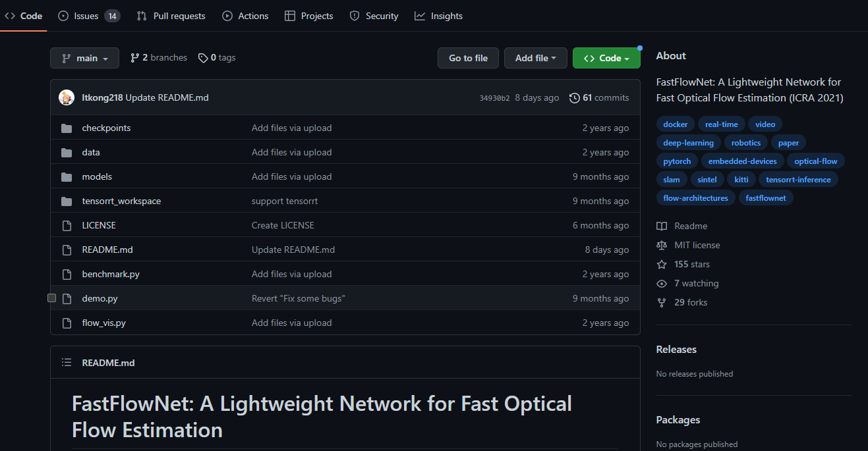
Task: Open the LICENSE file
Action: click(99, 225)
